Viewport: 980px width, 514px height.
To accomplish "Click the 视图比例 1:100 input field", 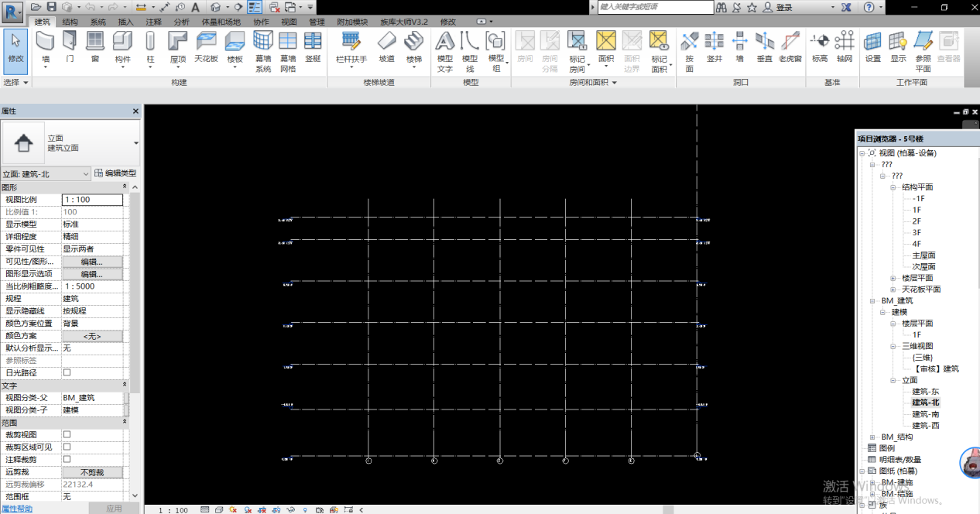I will pyautogui.click(x=92, y=200).
